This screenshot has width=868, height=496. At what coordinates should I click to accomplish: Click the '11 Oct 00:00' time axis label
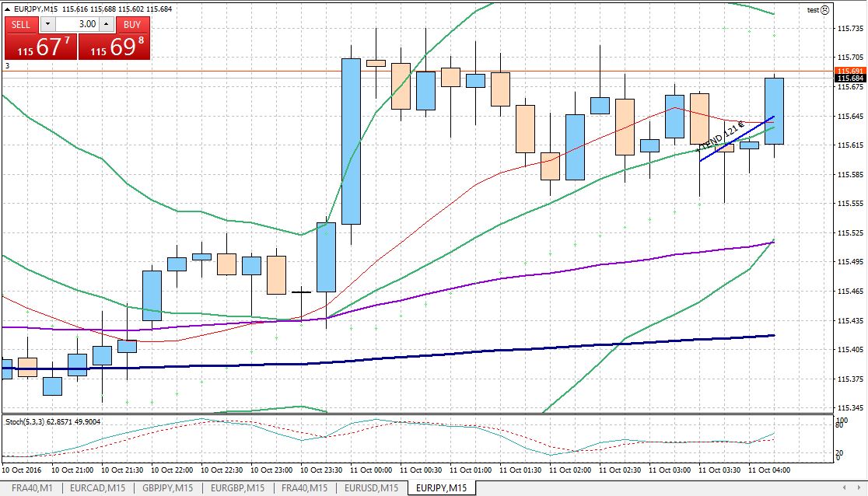coord(372,470)
